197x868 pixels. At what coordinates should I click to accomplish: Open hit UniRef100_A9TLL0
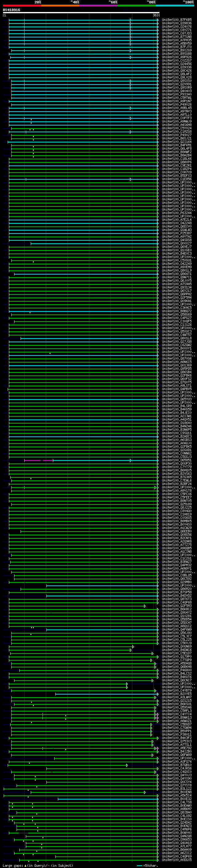pos(177,115)
